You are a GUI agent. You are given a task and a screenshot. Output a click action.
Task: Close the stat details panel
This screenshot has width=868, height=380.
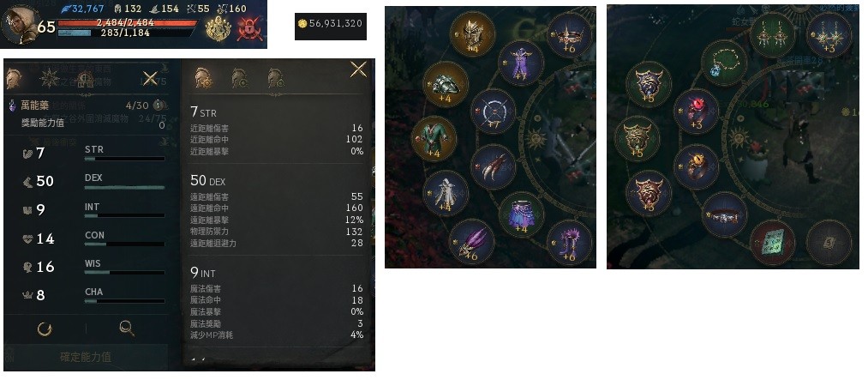coord(358,69)
